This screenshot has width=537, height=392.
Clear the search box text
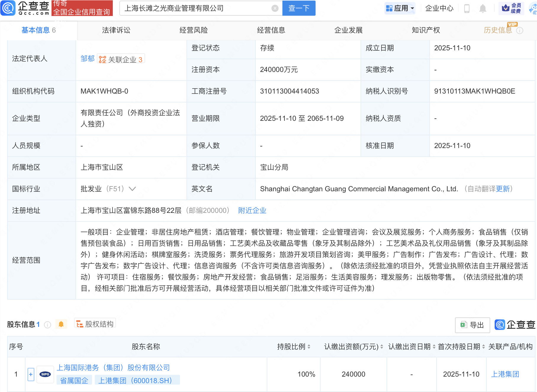pos(275,8)
